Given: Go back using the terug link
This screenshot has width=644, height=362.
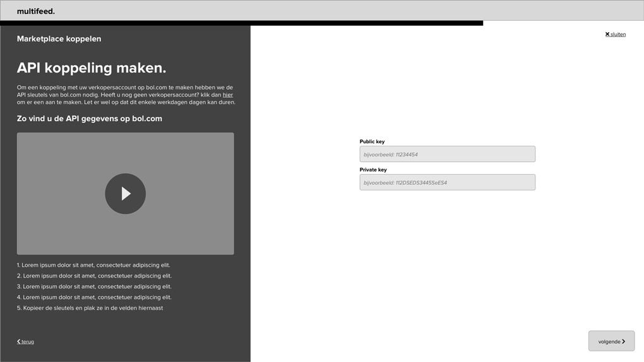Looking at the screenshot, I should pyautogui.click(x=25, y=341).
